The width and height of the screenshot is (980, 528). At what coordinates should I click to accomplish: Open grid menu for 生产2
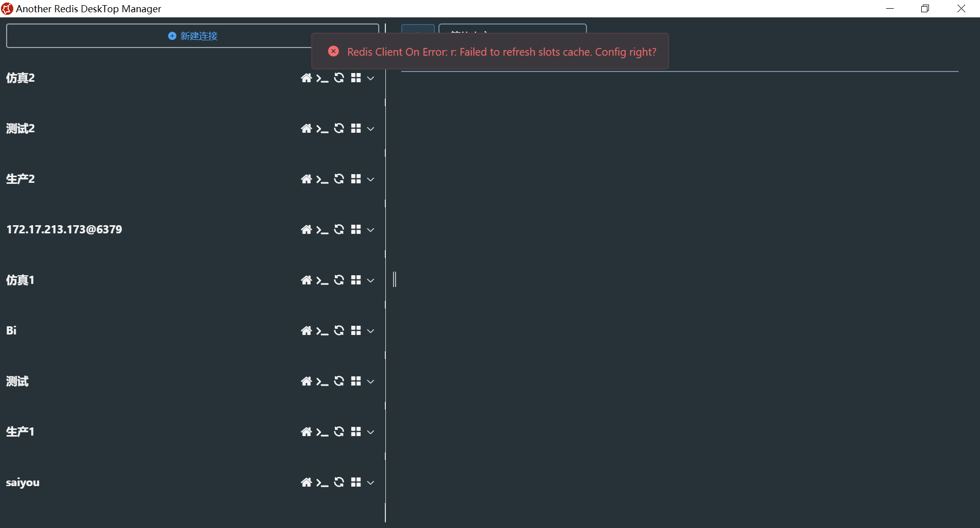click(356, 179)
